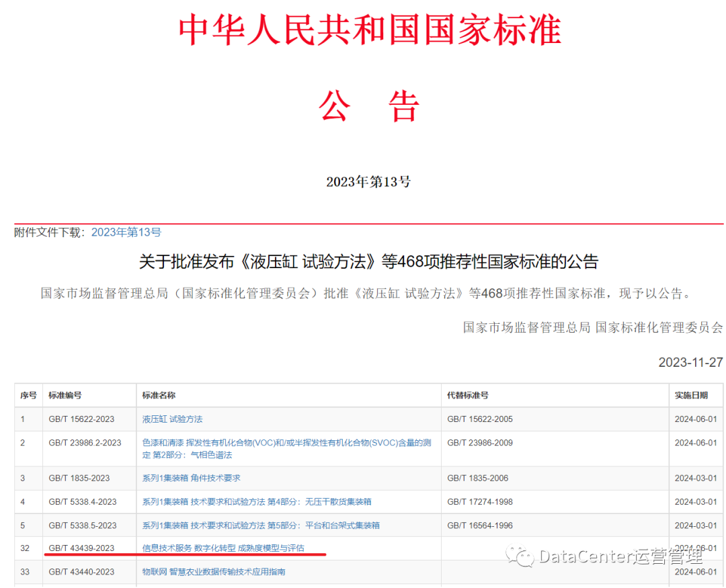The image size is (726, 588).
Task: Click the 标准名称 column header
Action: pos(159,395)
